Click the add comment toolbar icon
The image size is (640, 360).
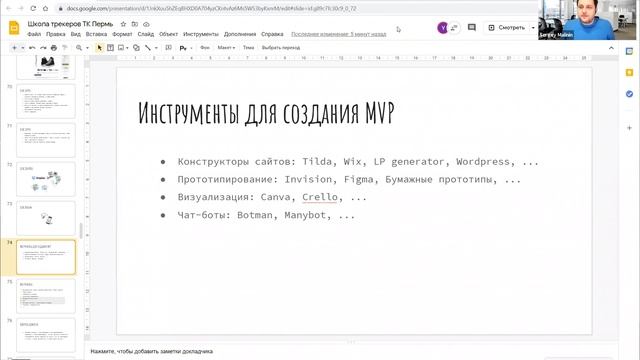point(168,48)
